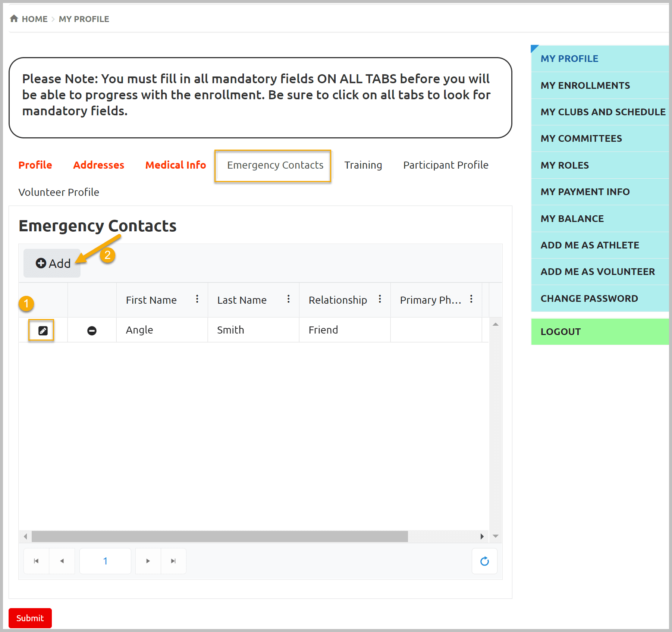Open MY ENROLLMENTS in the sidebar

[600, 85]
